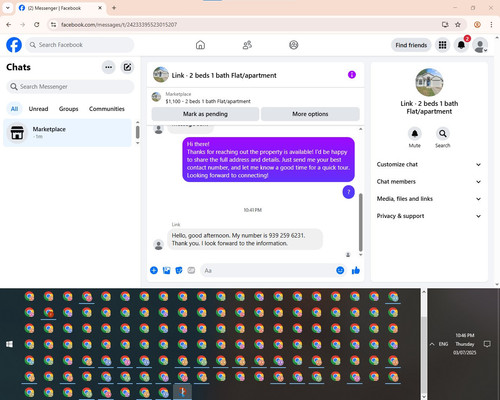Switch to the Communities filter
The height and width of the screenshot is (400, 500).
tap(107, 109)
